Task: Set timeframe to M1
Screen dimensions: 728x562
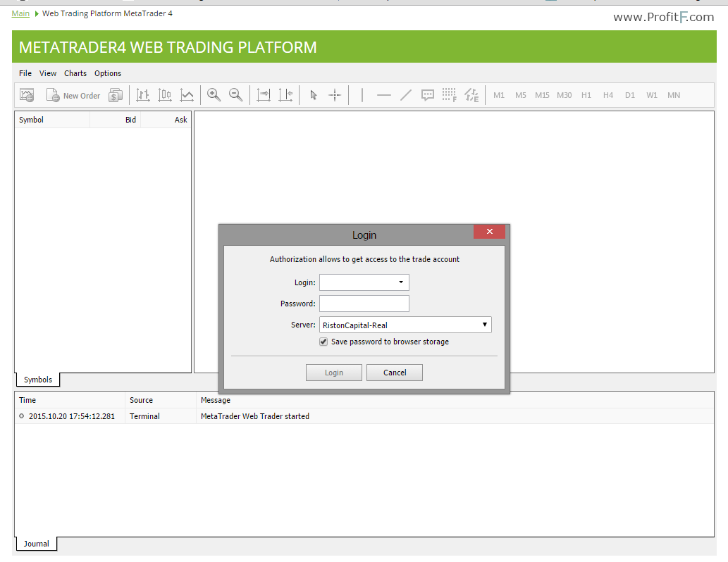Action: [x=499, y=95]
